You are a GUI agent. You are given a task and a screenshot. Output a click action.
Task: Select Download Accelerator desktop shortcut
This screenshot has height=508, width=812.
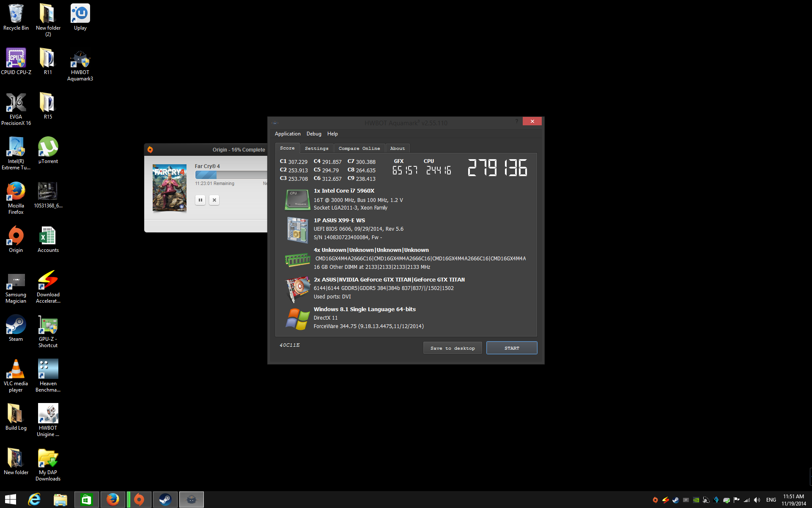pyautogui.click(x=48, y=287)
